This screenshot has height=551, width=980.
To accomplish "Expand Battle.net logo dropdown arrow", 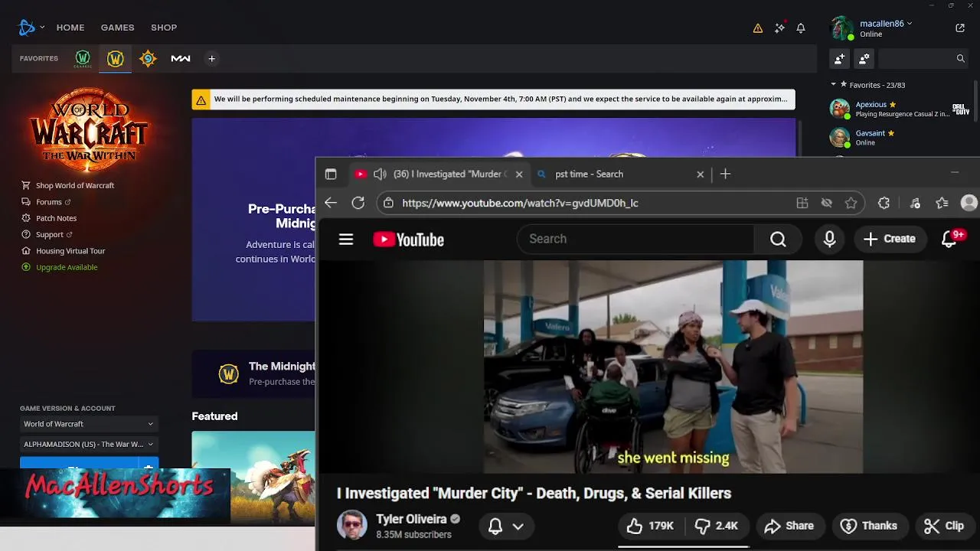I will (42, 28).
